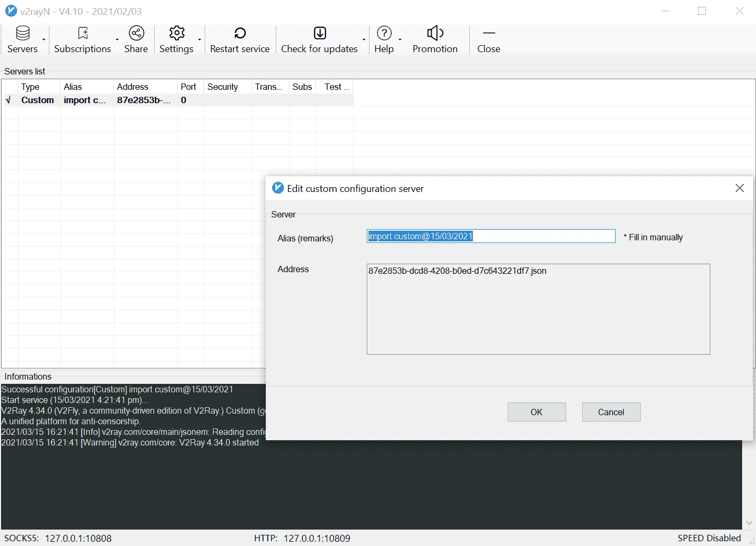Image resolution: width=756 pixels, height=546 pixels.
Task: Click the Restart service icon
Action: pyautogui.click(x=240, y=33)
